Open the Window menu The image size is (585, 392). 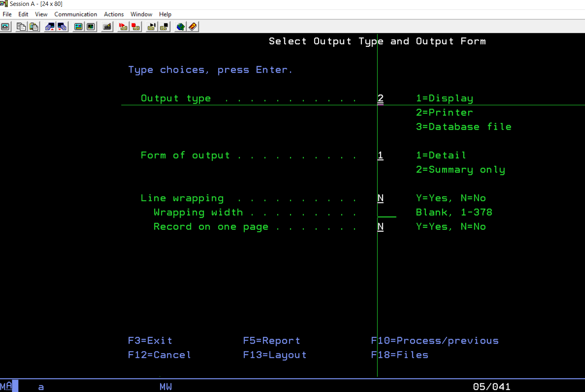tap(141, 14)
